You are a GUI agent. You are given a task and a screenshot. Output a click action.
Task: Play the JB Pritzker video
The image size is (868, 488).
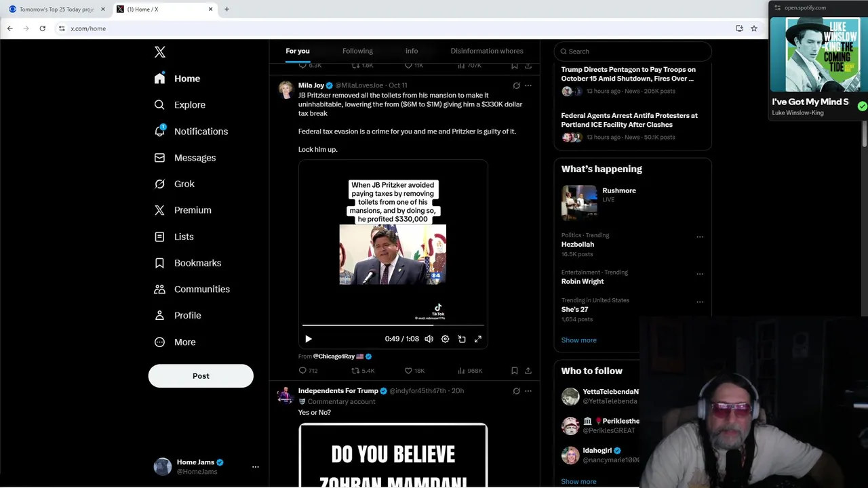pyautogui.click(x=309, y=339)
